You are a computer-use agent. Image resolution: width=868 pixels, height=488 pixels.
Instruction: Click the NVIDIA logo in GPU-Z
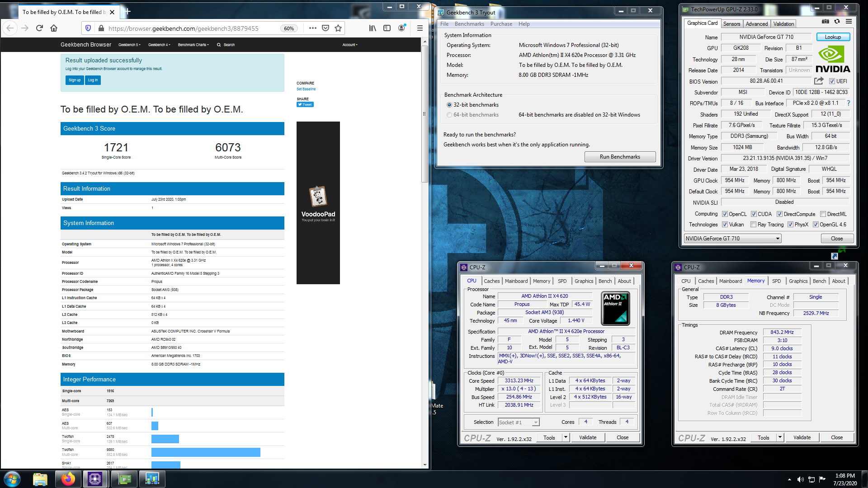pyautogui.click(x=833, y=59)
